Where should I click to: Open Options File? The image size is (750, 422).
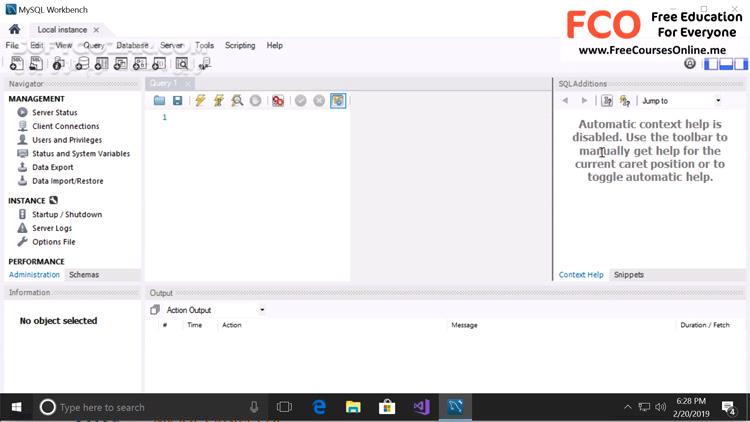tap(54, 242)
